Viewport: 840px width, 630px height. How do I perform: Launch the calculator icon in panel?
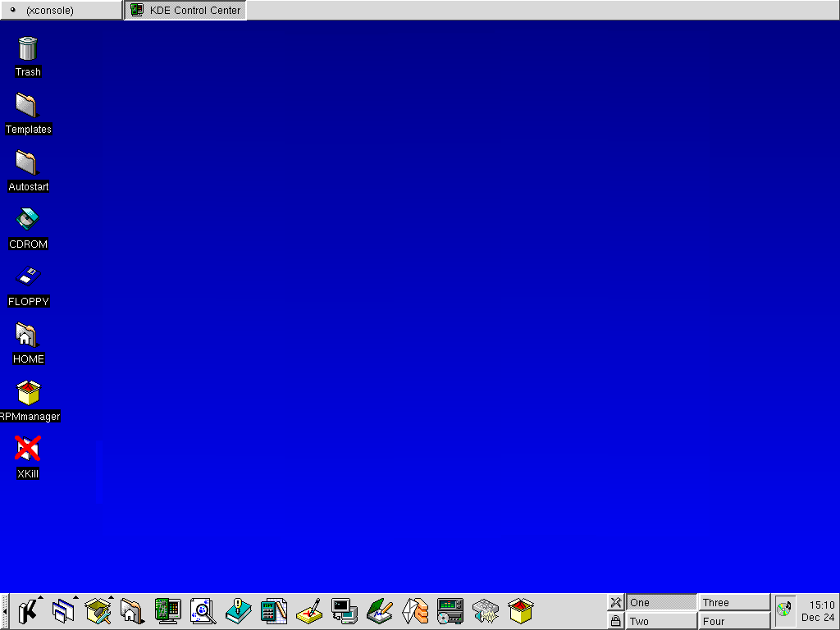click(273, 610)
